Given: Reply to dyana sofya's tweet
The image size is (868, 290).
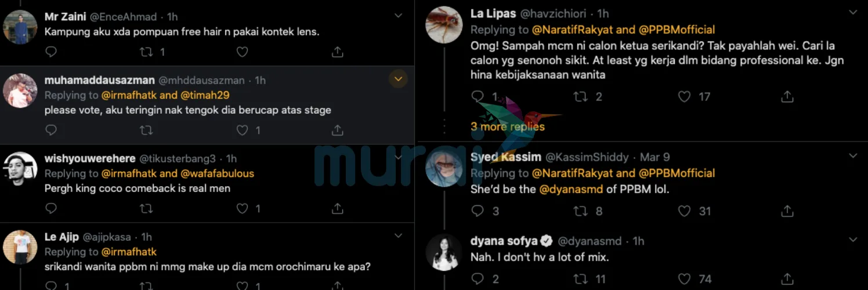Looking at the screenshot, I should [478, 279].
